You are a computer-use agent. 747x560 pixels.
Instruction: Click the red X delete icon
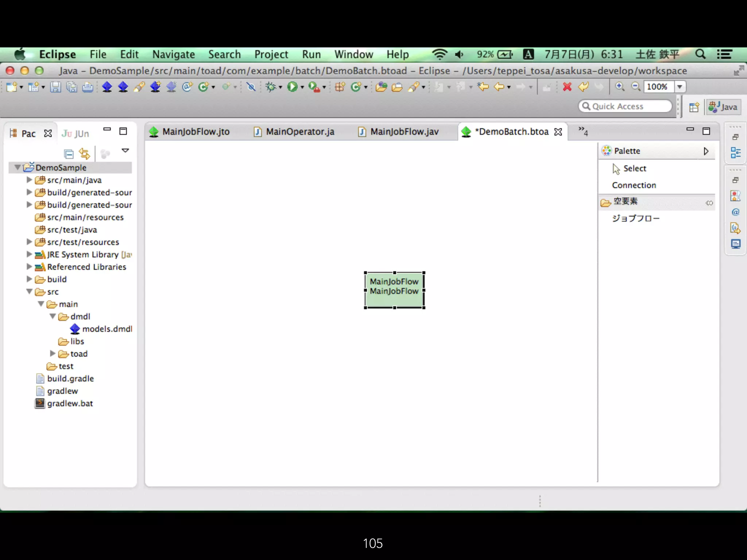(x=567, y=87)
